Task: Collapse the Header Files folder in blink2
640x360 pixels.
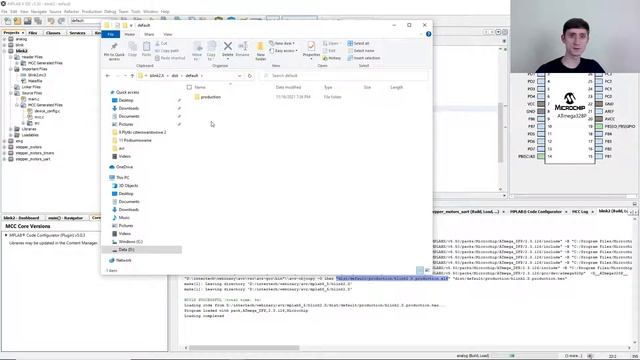Action: click(x=11, y=57)
